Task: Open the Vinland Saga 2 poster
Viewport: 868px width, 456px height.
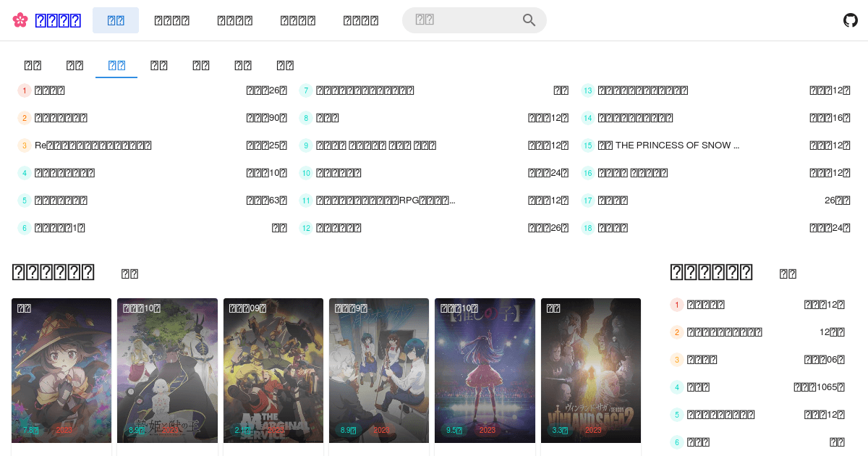Action: pyautogui.click(x=591, y=369)
